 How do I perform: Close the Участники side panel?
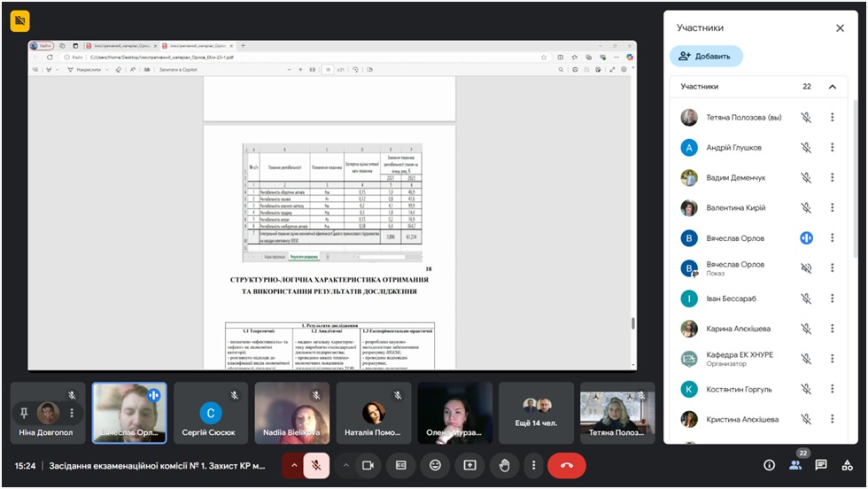pos(840,28)
